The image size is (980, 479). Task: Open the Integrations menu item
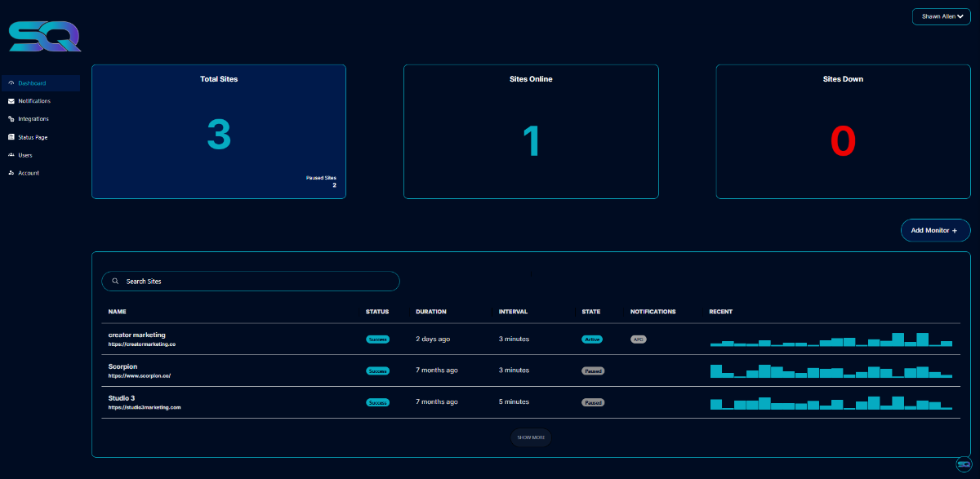(x=41, y=119)
